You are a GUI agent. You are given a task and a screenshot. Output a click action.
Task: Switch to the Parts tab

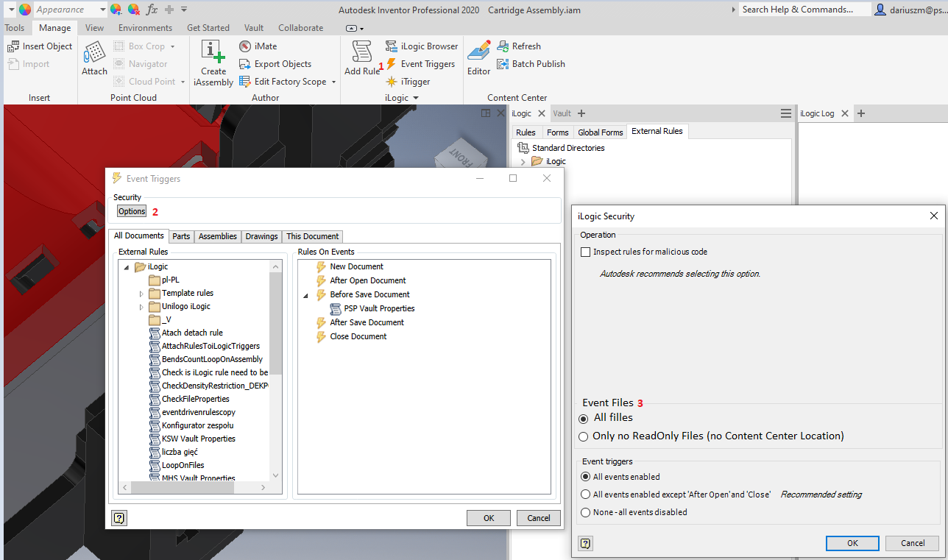point(181,236)
